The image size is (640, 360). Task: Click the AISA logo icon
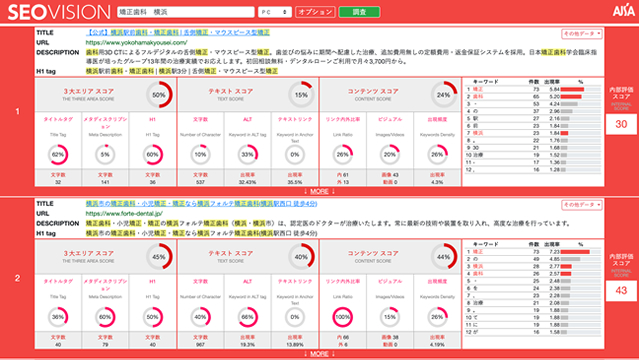pos(623,11)
